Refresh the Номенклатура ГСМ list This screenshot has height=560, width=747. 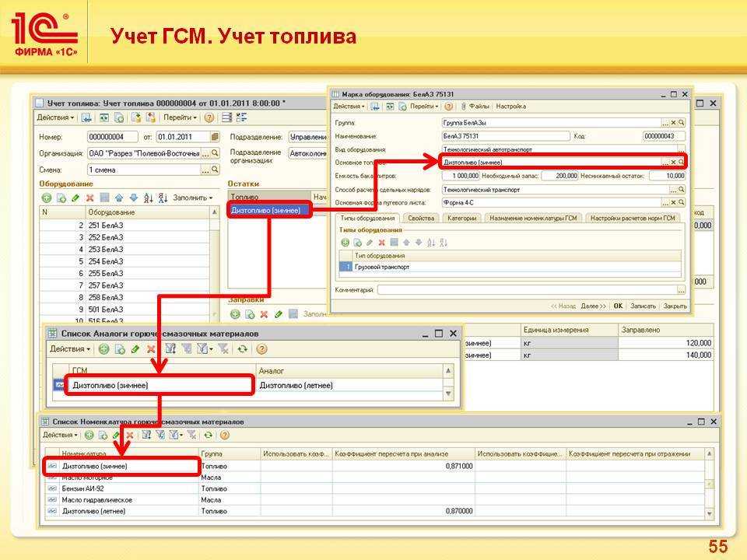click(209, 435)
